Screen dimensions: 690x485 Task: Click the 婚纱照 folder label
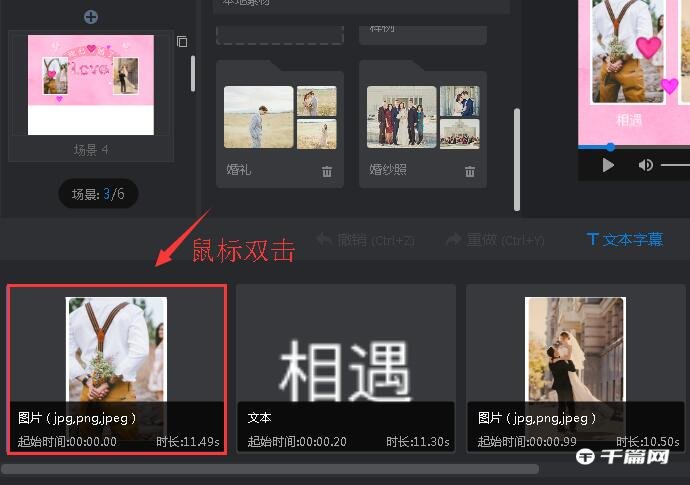pyautogui.click(x=388, y=169)
